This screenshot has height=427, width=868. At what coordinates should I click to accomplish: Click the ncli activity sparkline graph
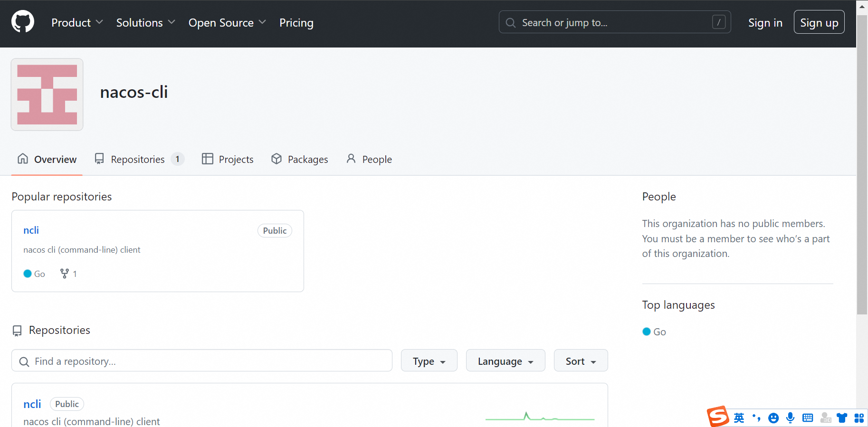click(x=540, y=417)
